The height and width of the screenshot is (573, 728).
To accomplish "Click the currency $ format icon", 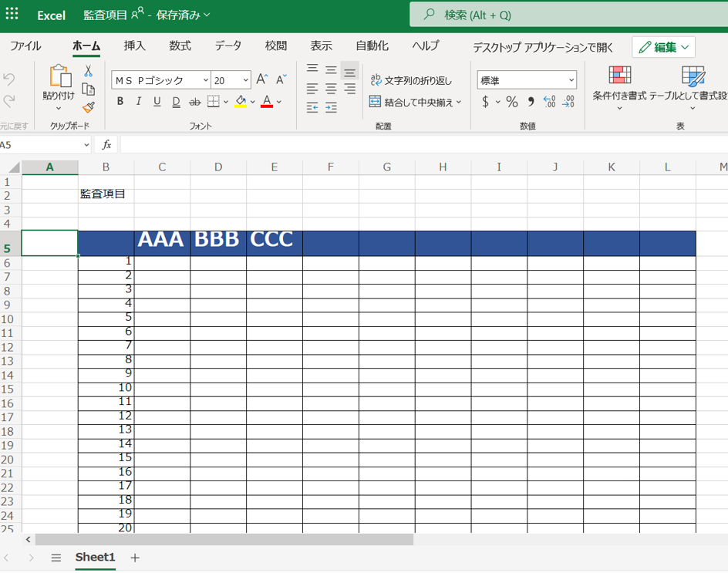I will (x=485, y=102).
